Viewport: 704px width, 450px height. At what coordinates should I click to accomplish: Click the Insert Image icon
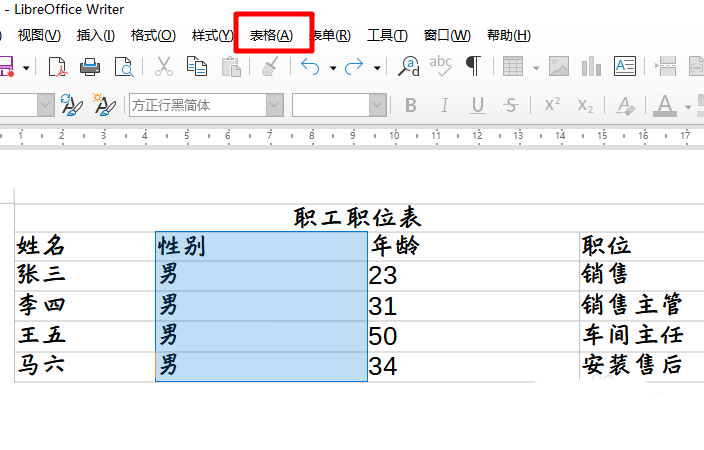pyautogui.click(x=559, y=67)
